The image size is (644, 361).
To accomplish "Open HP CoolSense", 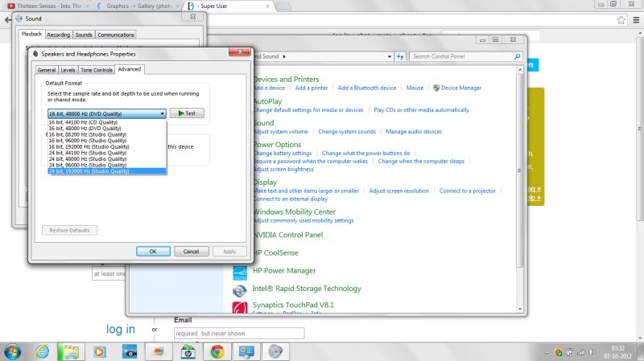I will point(275,252).
